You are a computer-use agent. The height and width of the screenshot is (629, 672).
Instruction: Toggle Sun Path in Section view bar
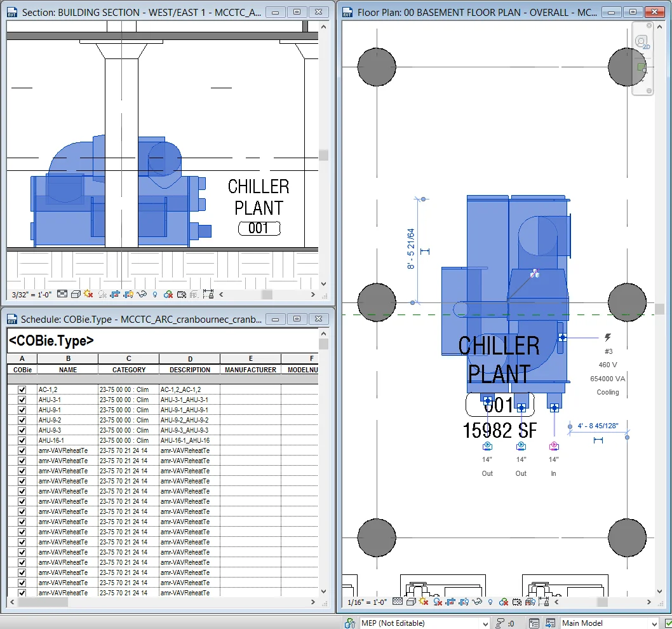tap(88, 294)
